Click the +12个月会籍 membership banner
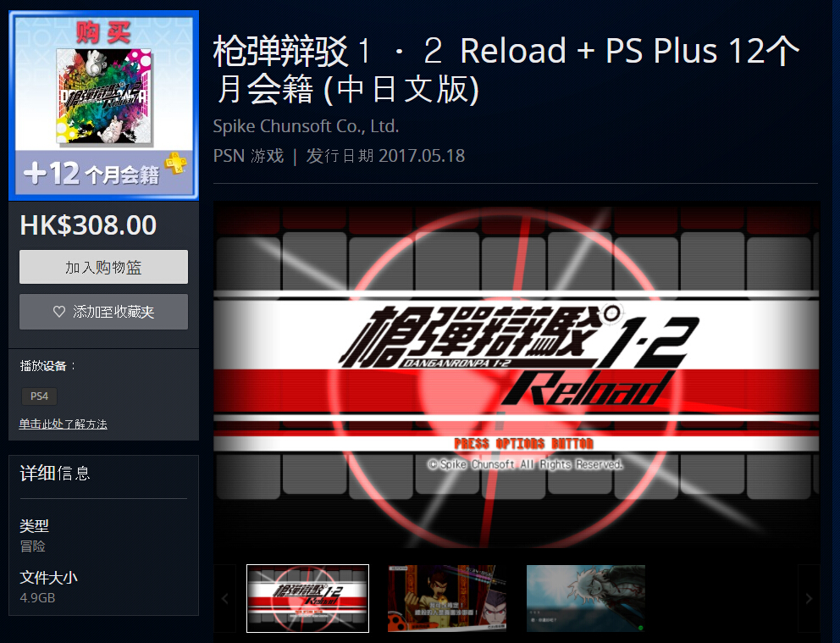 [x=104, y=173]
